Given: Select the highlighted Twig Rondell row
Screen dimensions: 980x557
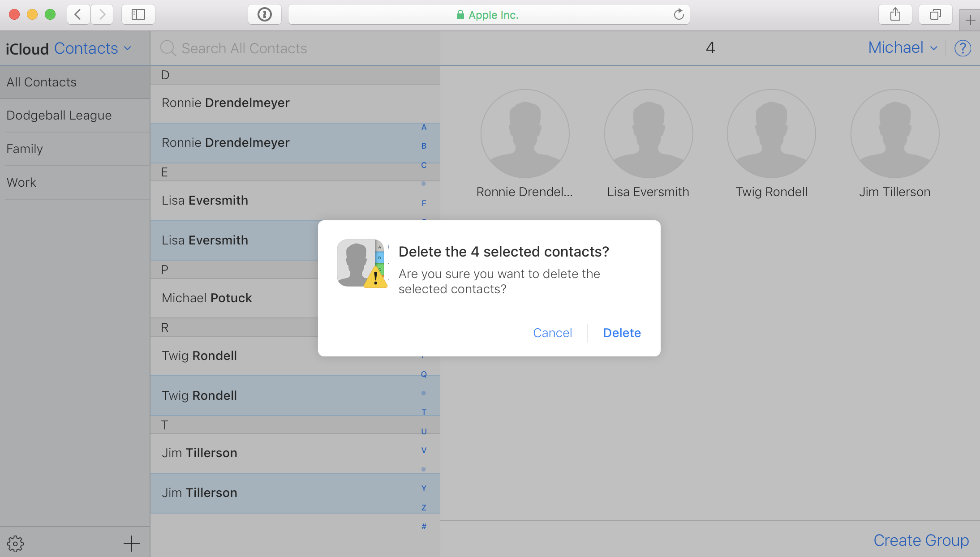Looking at the screenshot, I should (295, 396).
